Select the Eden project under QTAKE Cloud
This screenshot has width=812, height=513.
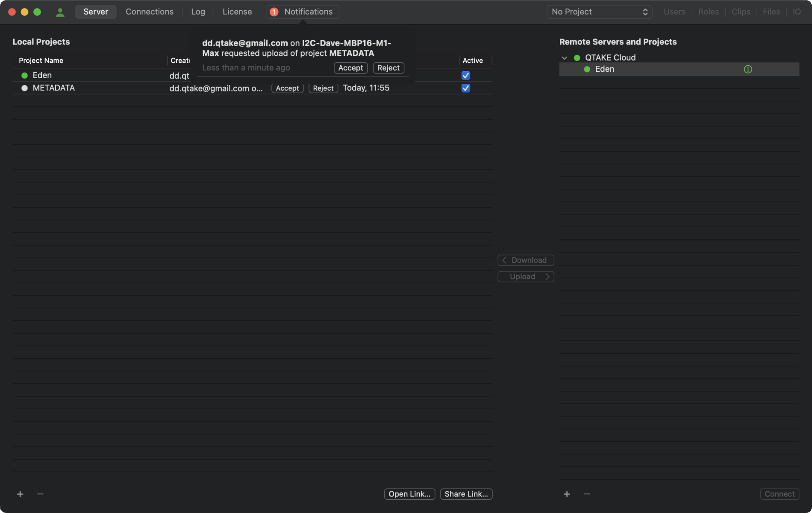click(x=604, y=69)
